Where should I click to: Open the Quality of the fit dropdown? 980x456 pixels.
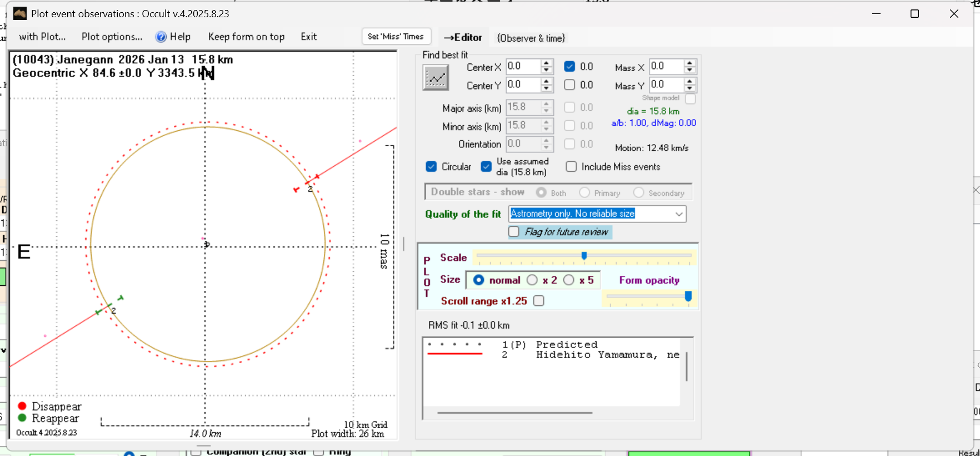(679, 214)
